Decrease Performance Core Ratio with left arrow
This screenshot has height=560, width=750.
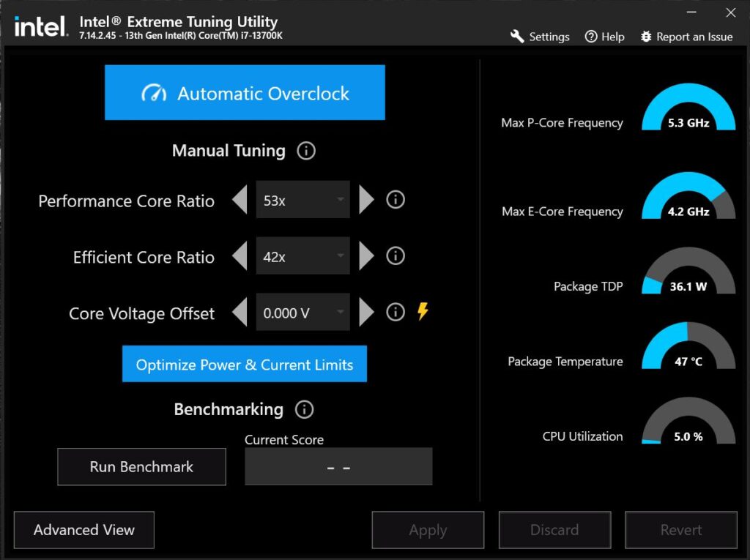[240, 200]
